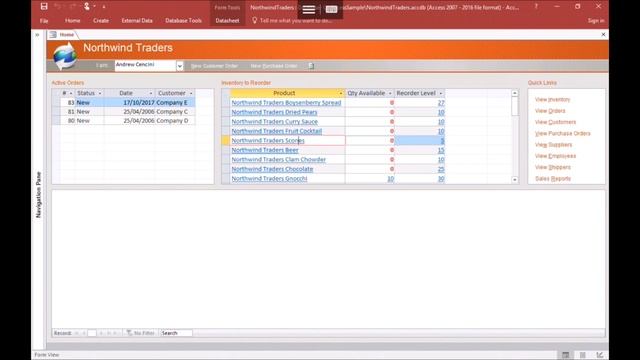The height and width of the screenshot is (360, 640).
Task: Click View Suppliers quick link
Action: (x=553, y=145)
